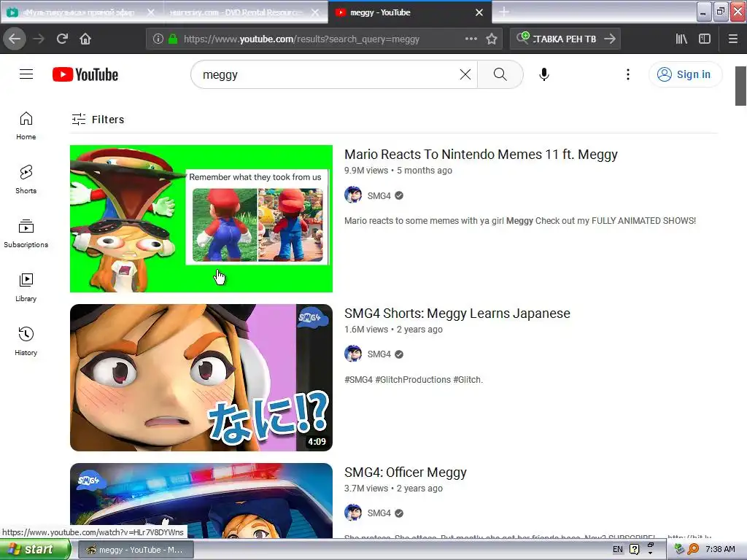The image size is (747, 560).
Task: Click the search go arrow
Action: click(610, 39)
